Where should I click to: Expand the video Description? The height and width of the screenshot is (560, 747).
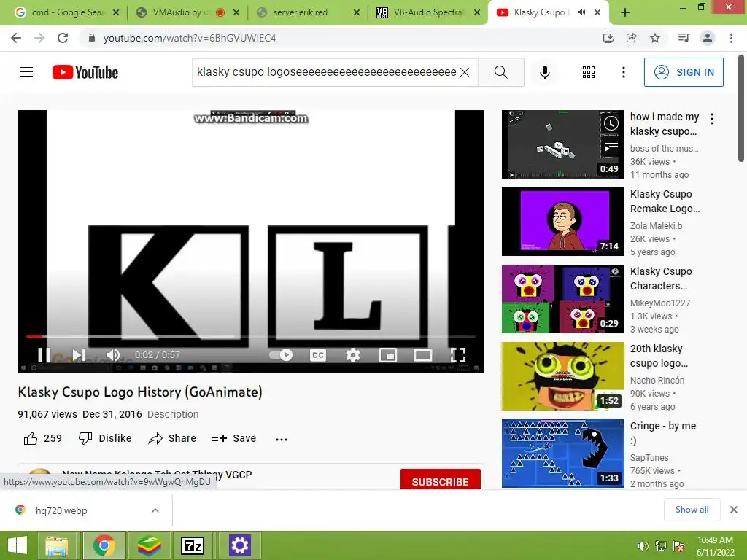173,414
